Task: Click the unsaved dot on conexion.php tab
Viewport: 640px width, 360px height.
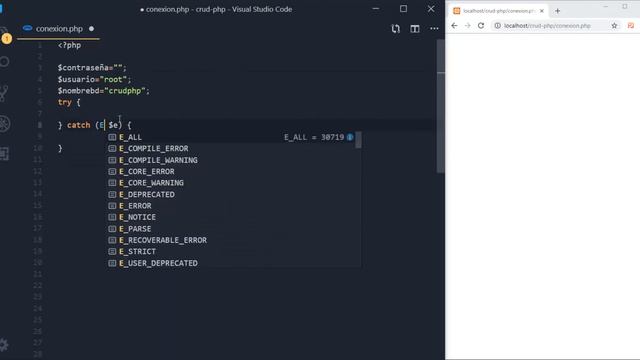Action: click(x=91, y=29)
